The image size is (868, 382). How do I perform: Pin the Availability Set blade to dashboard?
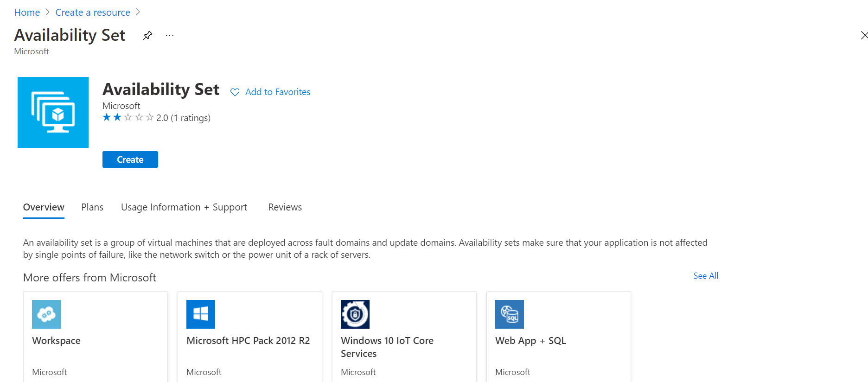click(x=147, y=35)
